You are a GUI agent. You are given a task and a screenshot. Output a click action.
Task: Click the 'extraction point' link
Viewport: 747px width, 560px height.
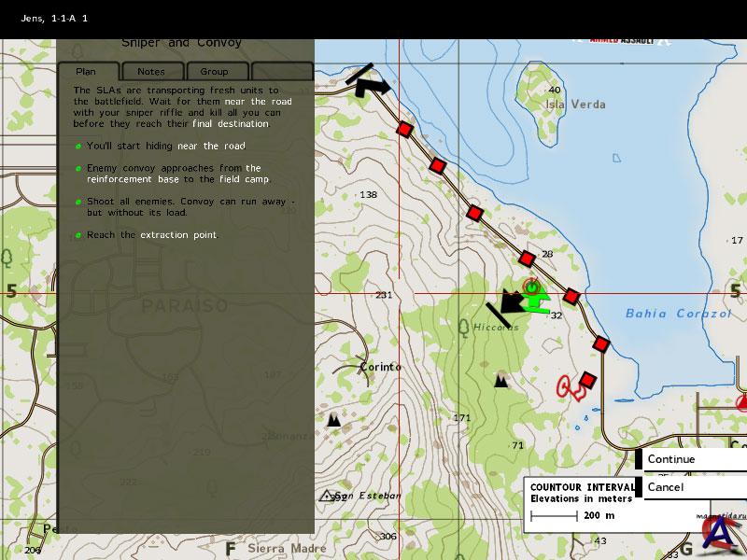177,235
